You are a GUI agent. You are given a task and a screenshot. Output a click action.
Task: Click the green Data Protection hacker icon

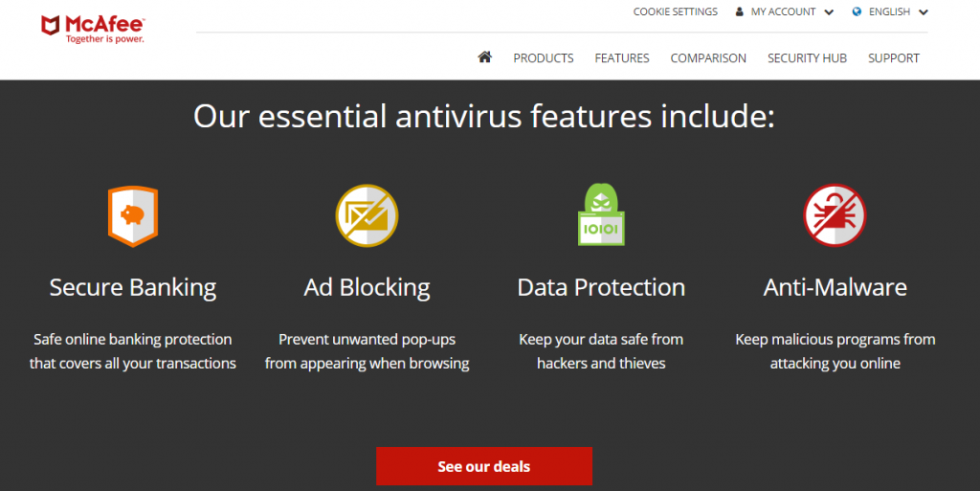coord(601,215)
